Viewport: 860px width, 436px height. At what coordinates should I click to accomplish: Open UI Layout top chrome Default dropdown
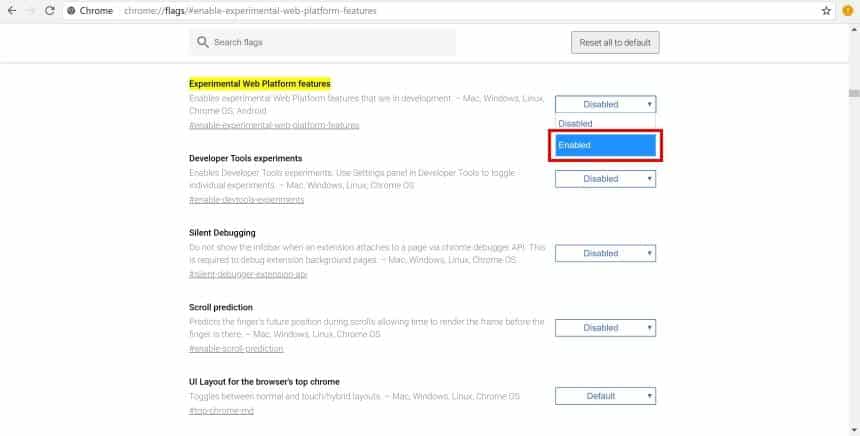point(606,396)
